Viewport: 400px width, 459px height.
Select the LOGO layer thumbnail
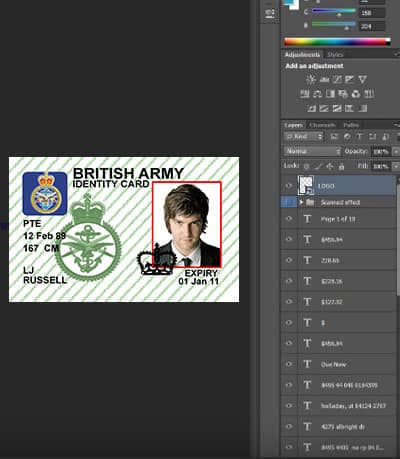(x=306, y=185)
